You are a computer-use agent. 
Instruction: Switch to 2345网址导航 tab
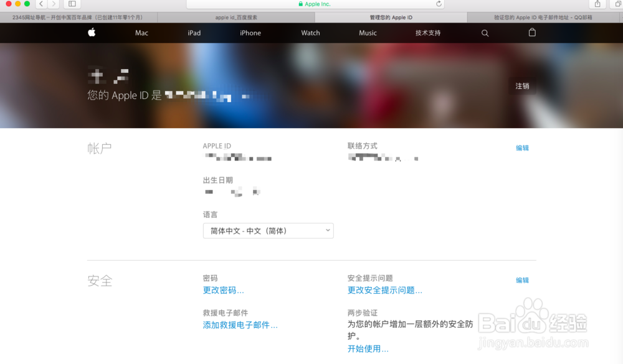point(78,17)
